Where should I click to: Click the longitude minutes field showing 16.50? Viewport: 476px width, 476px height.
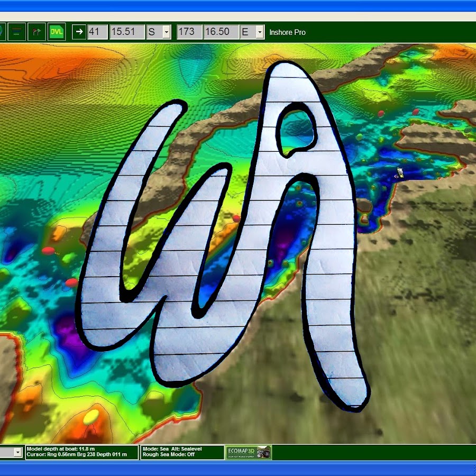pos(220,32)
